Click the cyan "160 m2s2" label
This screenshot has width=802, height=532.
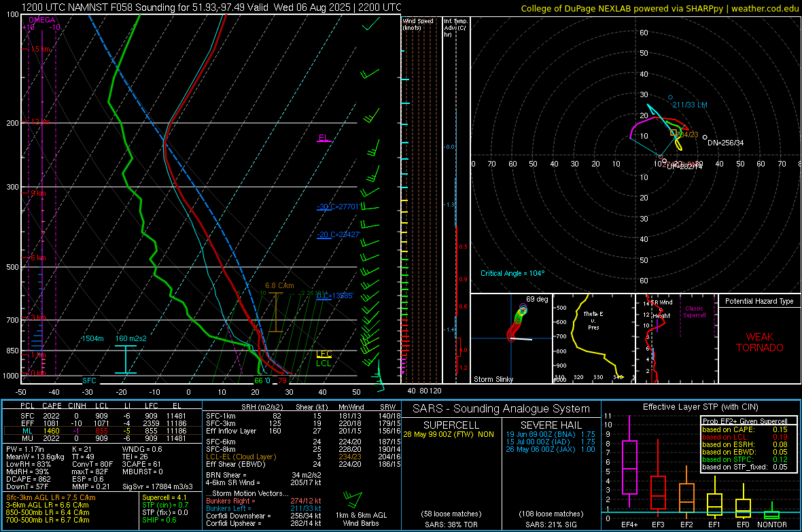point(131,338)
